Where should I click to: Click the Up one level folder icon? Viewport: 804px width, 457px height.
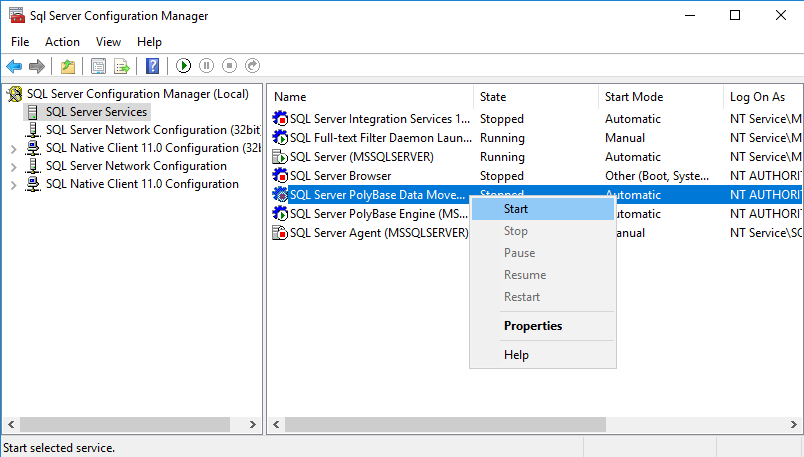click(68, 66)
